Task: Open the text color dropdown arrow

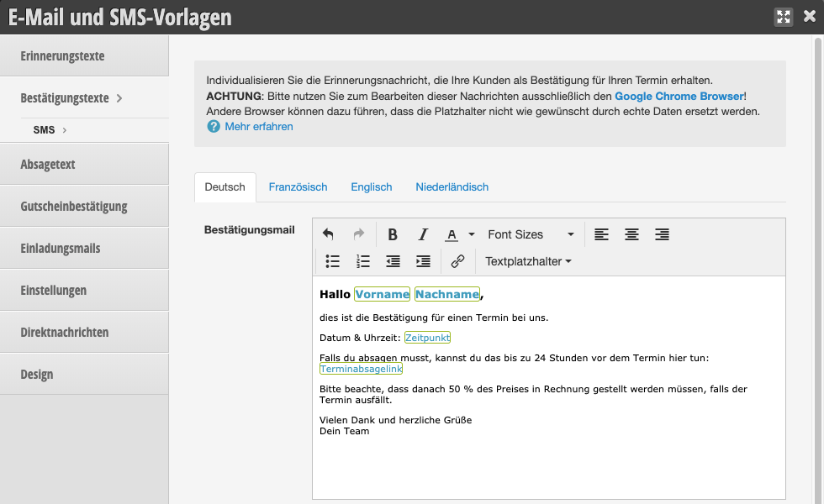Action: 472,234
